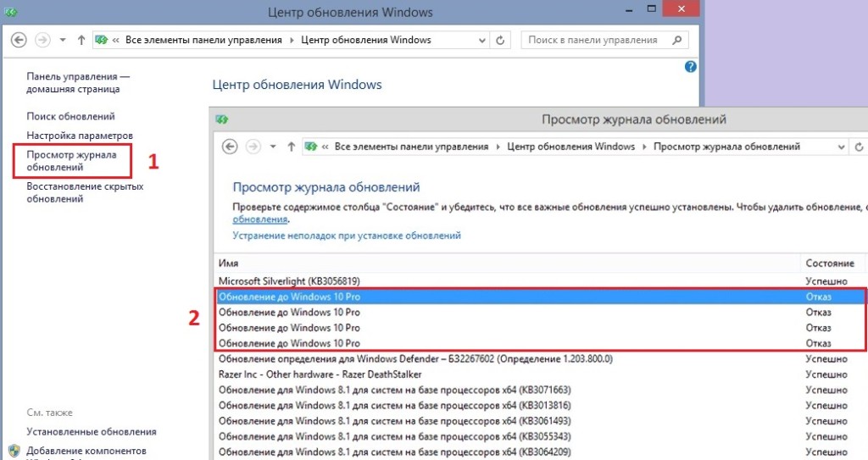
Task: Open Установленные обновления link
Action: (92, 432)
